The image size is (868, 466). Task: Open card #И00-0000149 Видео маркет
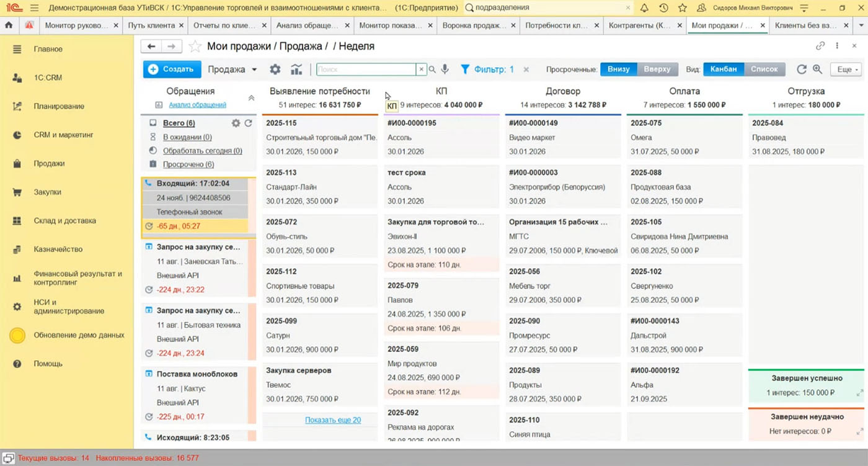pos(563,137)
